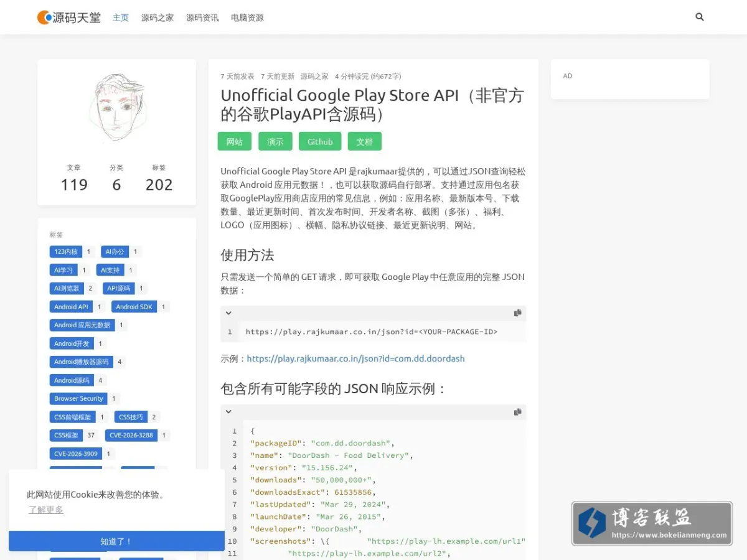Select the Android API tag

point(71,307)
